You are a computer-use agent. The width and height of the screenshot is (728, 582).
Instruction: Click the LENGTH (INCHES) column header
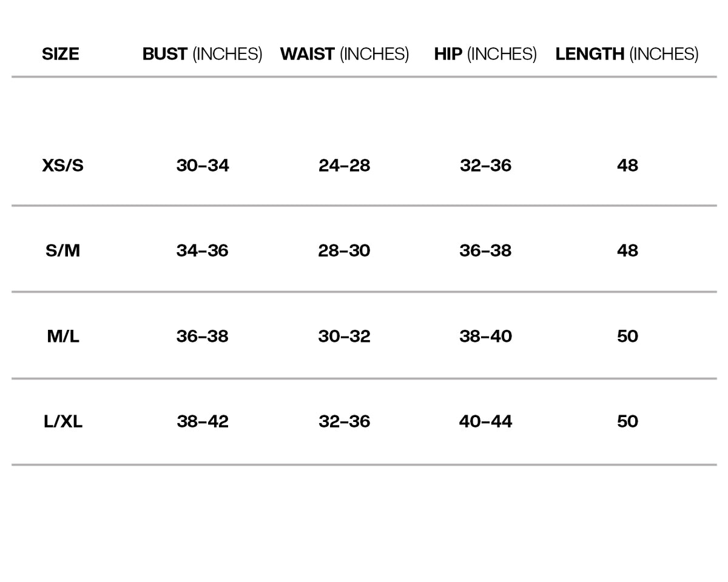pos(627,54)
